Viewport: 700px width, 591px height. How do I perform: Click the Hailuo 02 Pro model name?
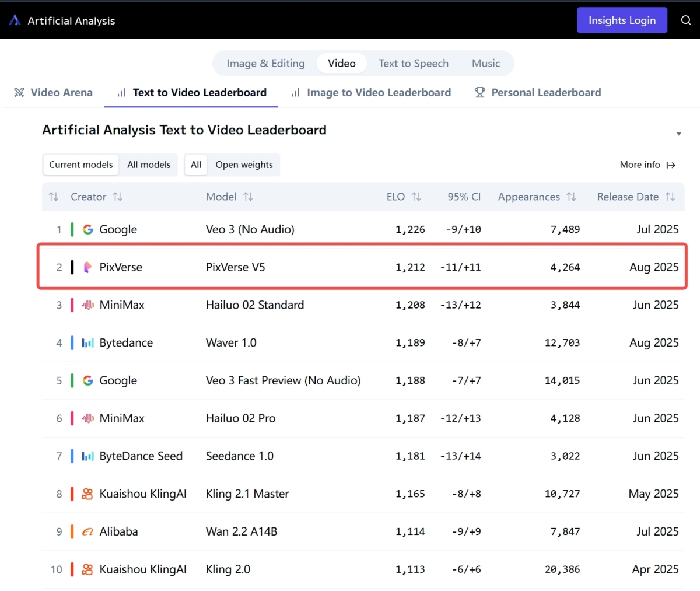click(x=241, y=418)
